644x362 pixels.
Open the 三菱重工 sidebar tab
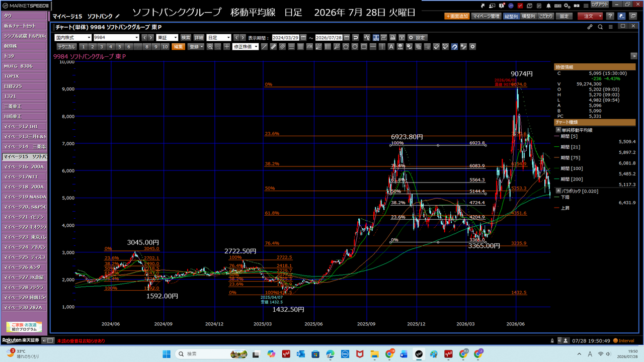[24, 106]
